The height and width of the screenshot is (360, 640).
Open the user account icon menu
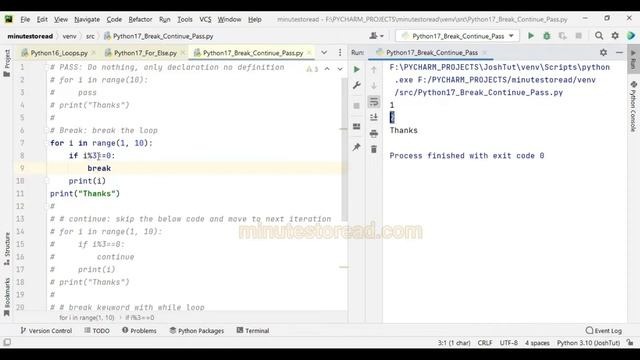(376, 36)
